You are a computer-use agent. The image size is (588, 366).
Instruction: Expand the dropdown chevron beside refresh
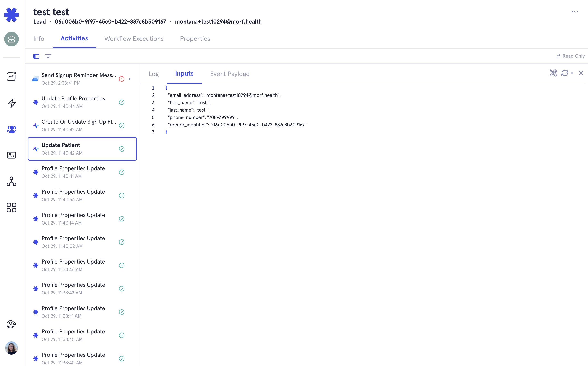(572, 73)
